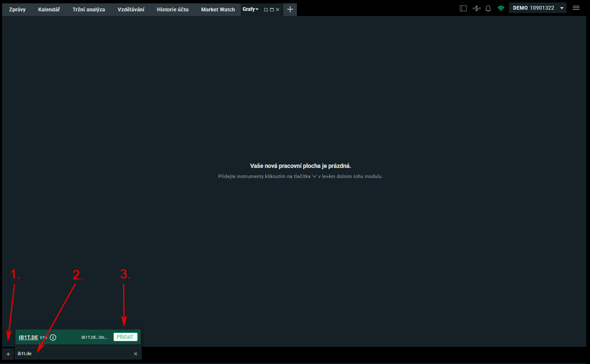Click the dollar one-click trading icon
This screenshot has width=590, height=364.
pos(476,8)
